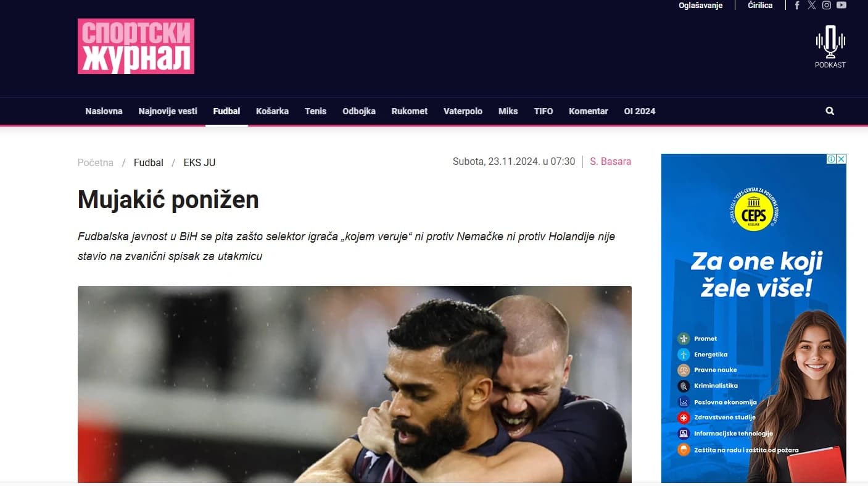Open the Facebook page icon
The image size is (868, 486).
pyautogui.click(x=797, y=5)
